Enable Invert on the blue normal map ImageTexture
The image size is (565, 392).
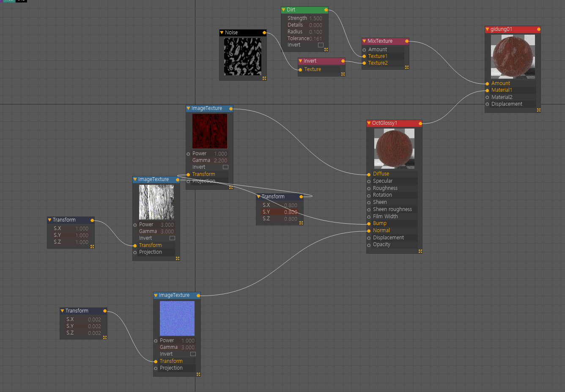193,354
